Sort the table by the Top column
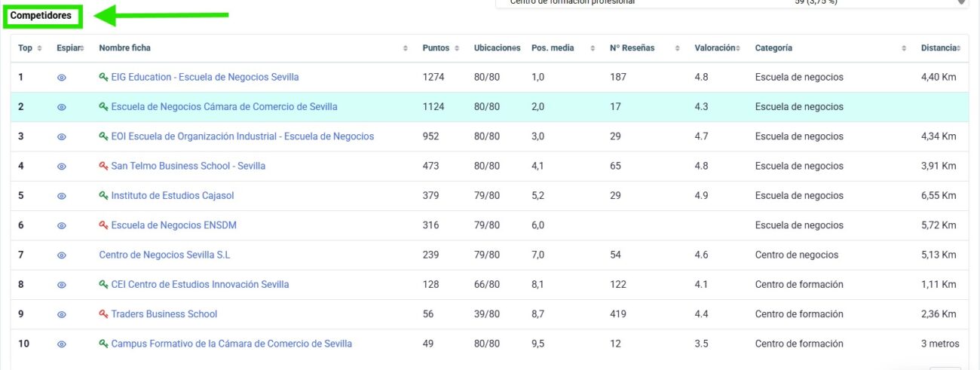 point(30,47)
